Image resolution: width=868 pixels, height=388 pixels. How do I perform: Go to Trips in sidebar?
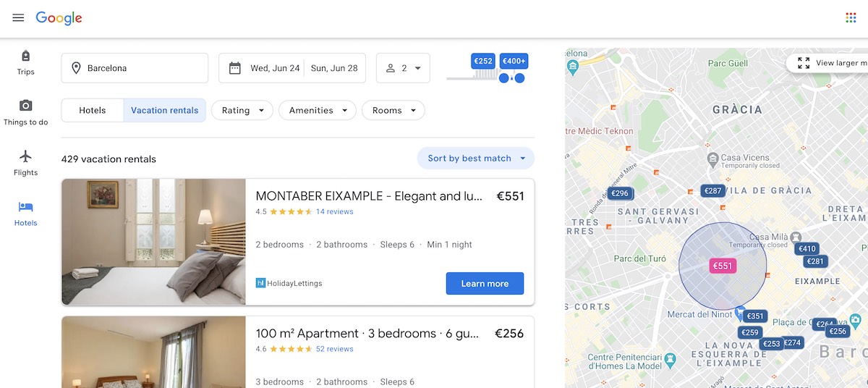click(x=25, y=63)
